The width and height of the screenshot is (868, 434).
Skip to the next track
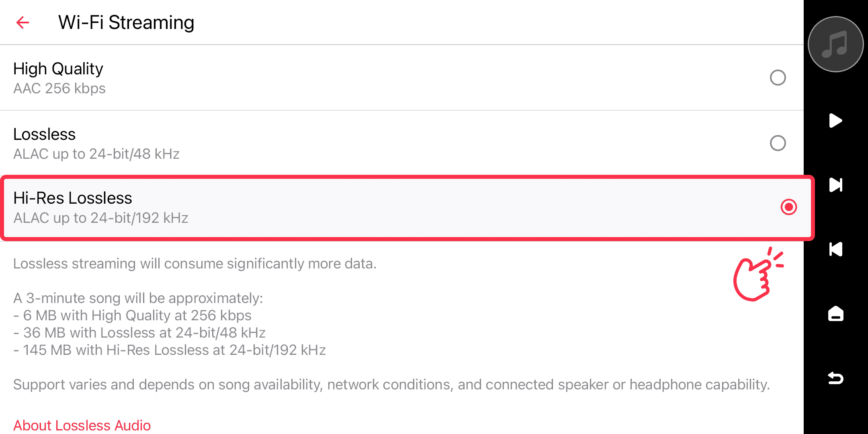[x=835, y=185]
